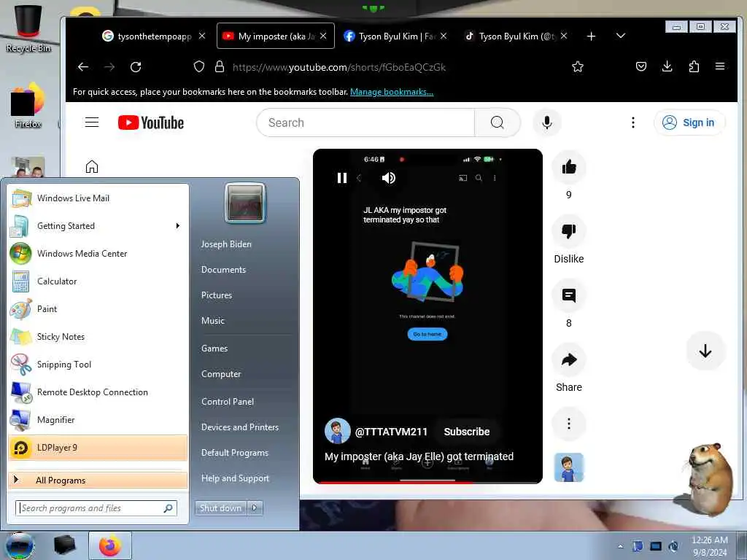Bookmark this page with the star icon
This screenshot has width=747, height=560.
(578, 66)
